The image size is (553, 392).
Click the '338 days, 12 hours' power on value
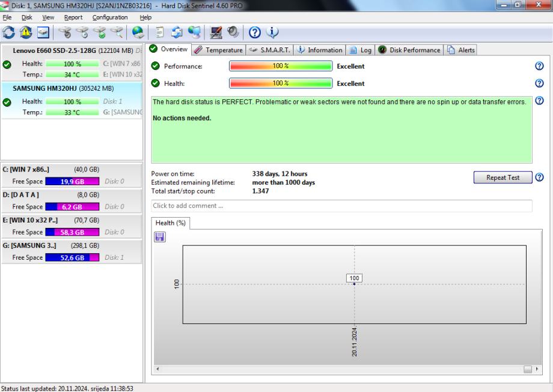coord(280,174)
